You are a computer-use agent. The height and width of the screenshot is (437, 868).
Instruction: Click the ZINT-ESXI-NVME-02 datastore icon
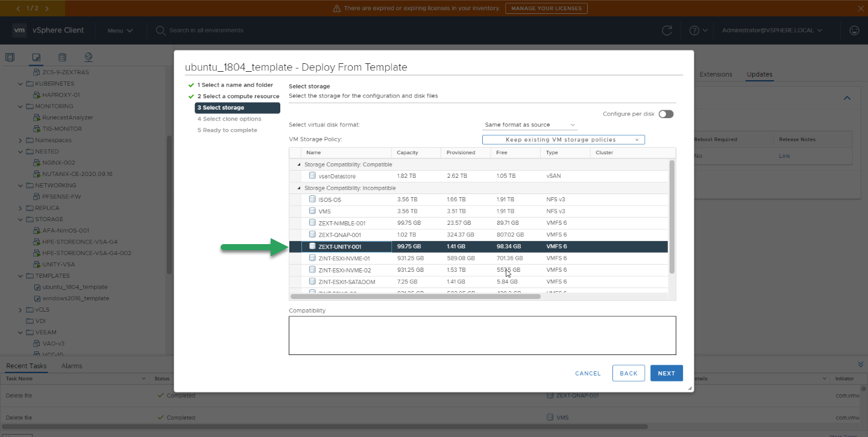pos(312,270)
